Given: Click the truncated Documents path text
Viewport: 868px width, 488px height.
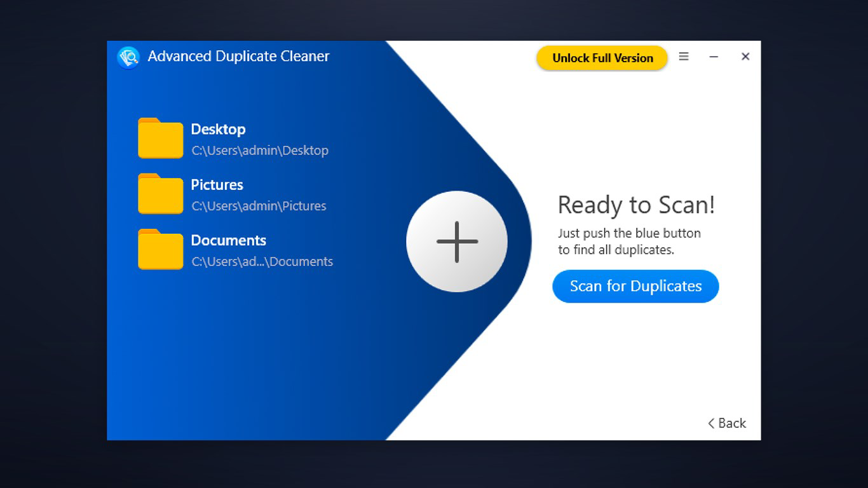Looking at the screenshot, I should click(262, 261).
